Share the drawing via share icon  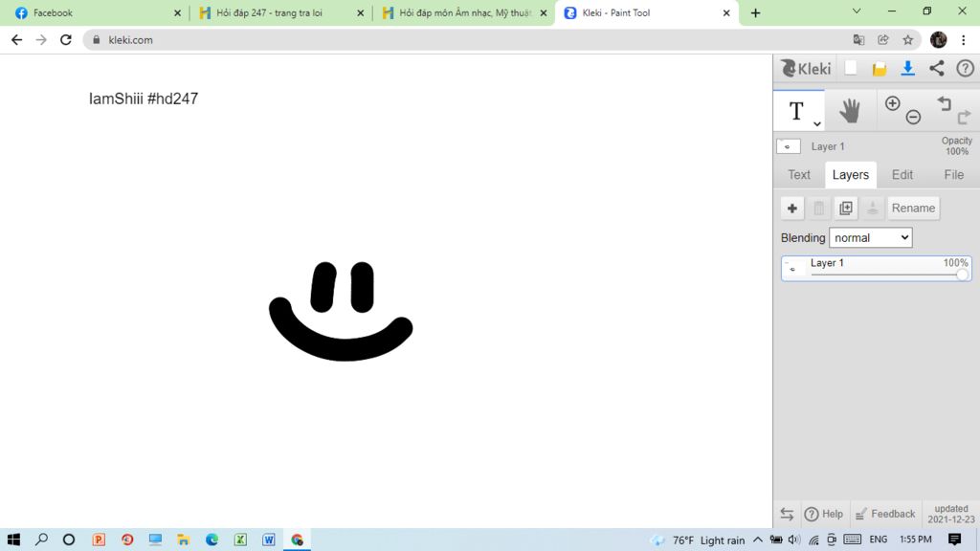pos(936,68)
